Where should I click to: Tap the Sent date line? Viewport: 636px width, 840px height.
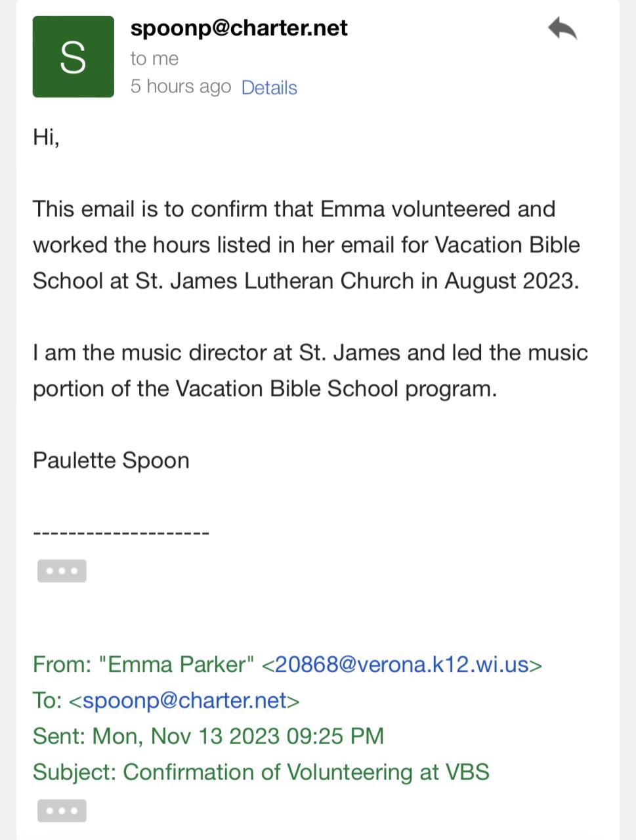[x=208, y=736]
